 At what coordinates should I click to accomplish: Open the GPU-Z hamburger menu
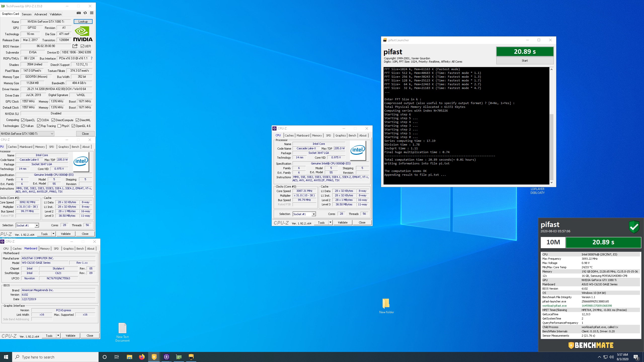tap(92, 13)
